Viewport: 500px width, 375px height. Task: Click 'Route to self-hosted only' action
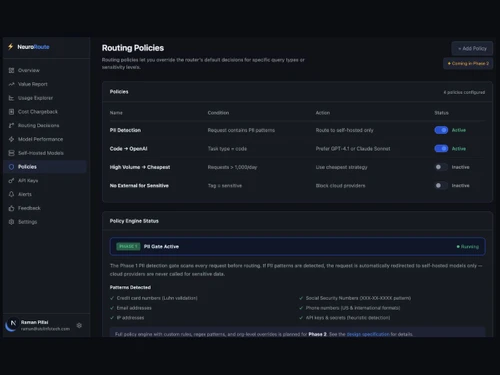click(x=345, y=130)
